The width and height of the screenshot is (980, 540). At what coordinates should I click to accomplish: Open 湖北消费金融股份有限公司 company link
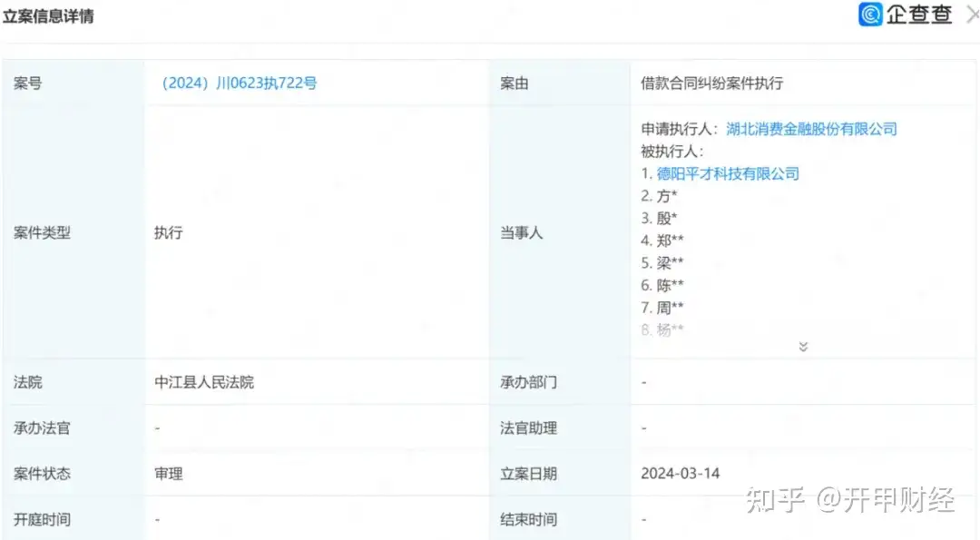pyautogui.click(x=811, y=130)
